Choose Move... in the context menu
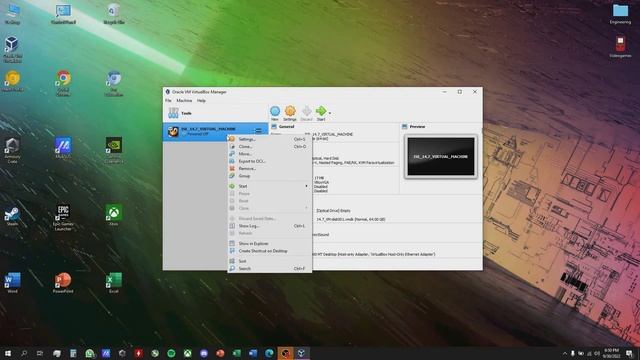The image size is (640, 360). [269, 154]
